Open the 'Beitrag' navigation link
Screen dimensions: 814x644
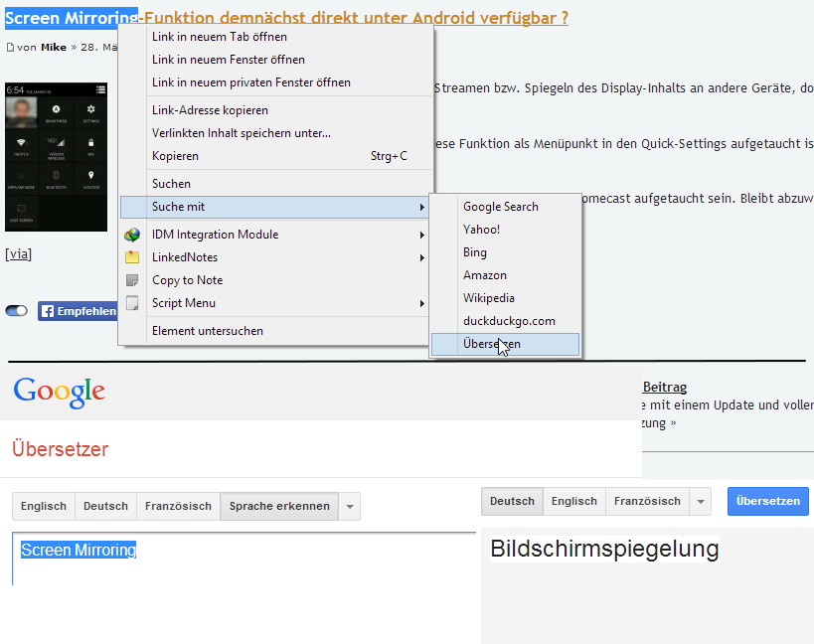665,388
